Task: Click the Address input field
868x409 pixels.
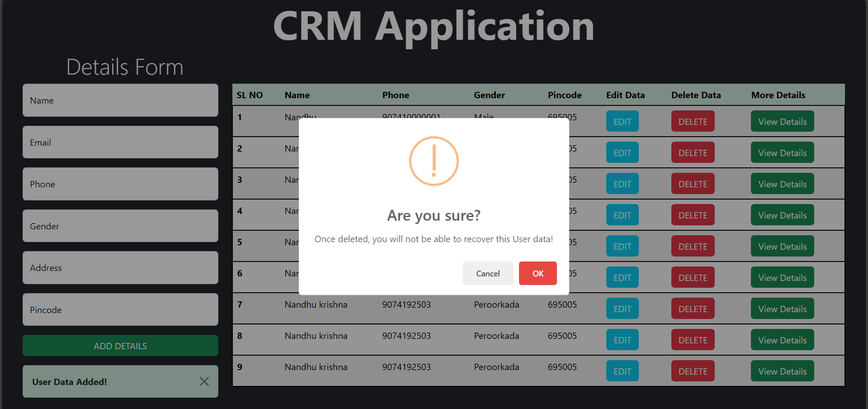Action: (x=120, y=267)
